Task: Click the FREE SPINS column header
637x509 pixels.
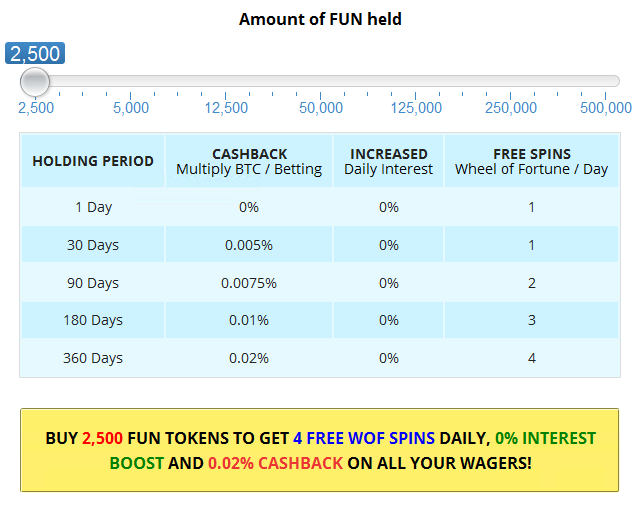Action: 531,161
